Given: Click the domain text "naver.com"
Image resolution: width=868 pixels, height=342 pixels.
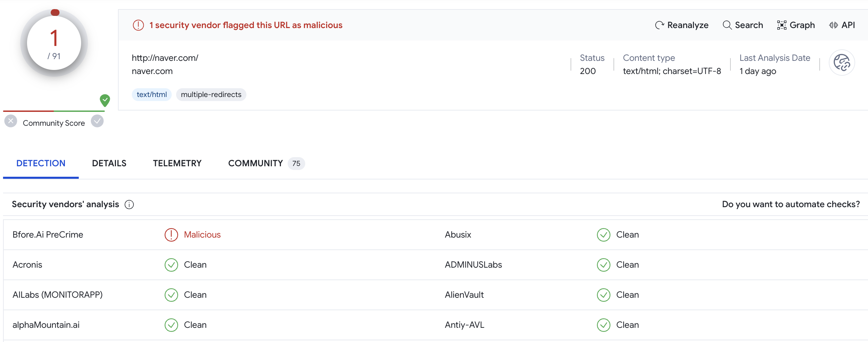Looking at the screenshot, I should [x=152, y=71].
